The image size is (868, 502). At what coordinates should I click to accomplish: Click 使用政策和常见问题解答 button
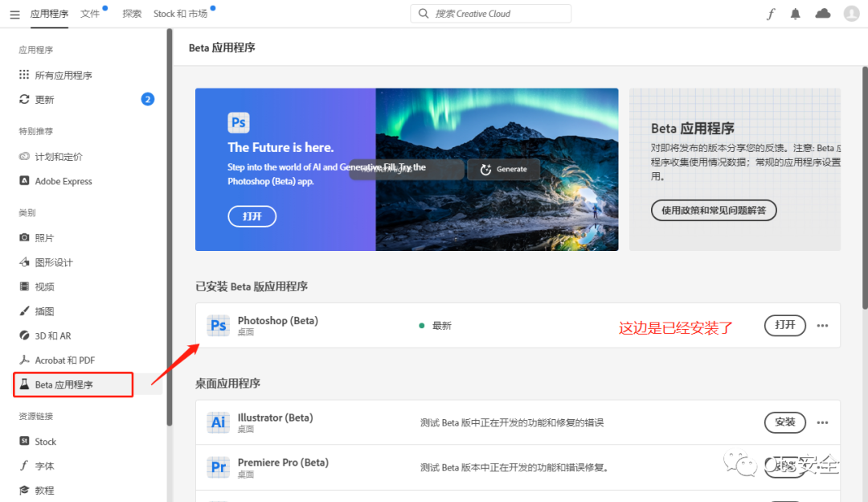click(x=714, y=210)
